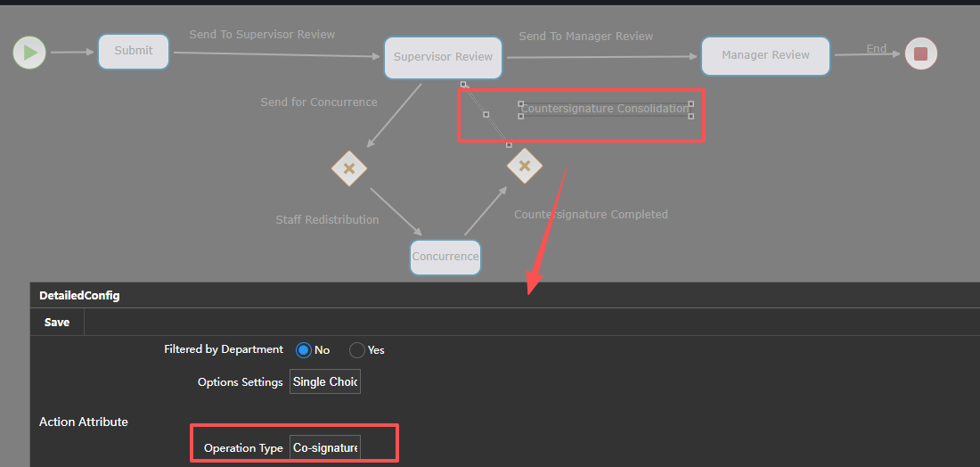Screen dimensions: 980x467
Task: Click the red end event icon
Action: [x=920, y=54]
